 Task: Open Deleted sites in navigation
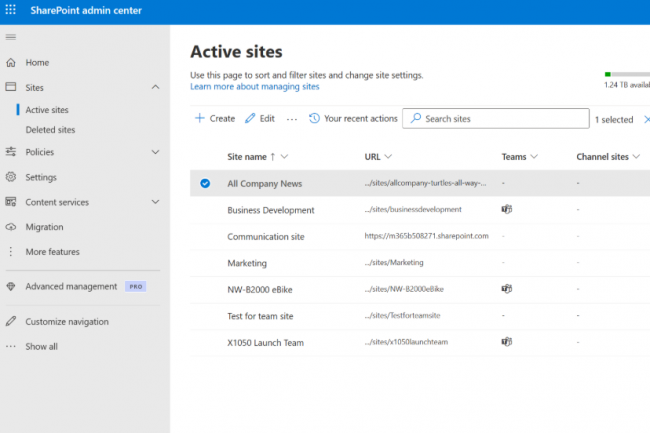point(50,130)
